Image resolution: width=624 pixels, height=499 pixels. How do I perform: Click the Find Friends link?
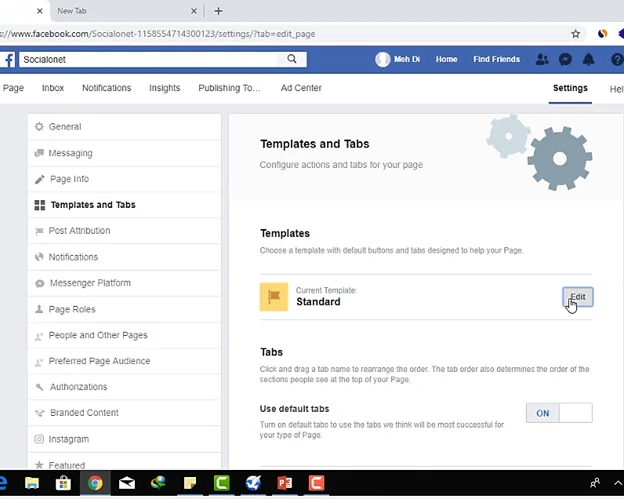(496, 60)
